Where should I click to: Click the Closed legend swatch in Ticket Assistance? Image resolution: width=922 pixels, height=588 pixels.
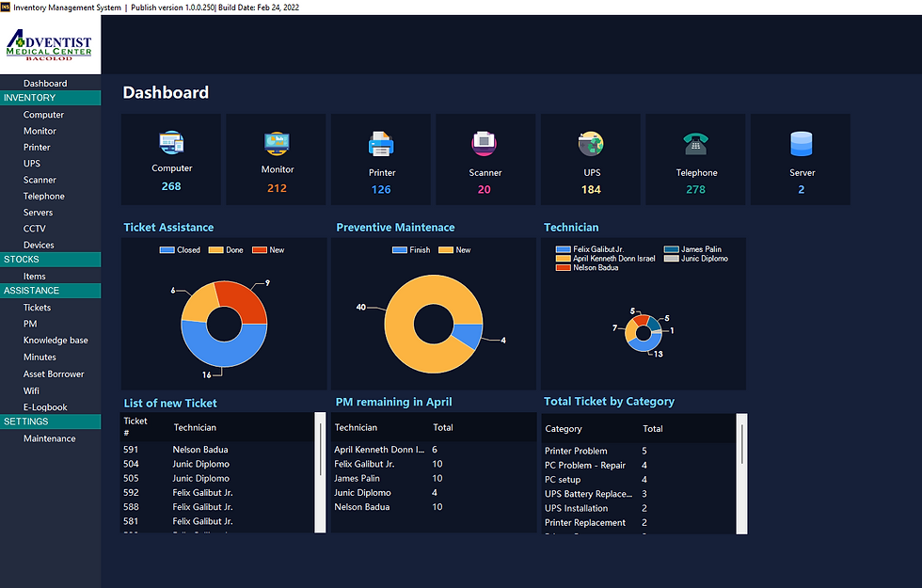pyautogui.click(x=167, y=250)
